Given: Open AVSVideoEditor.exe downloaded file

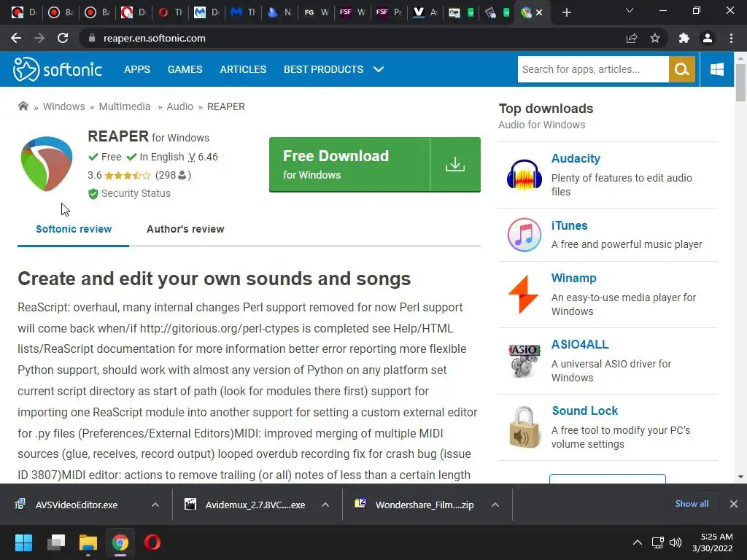Looking at the screenshot, I should (76, 505).
